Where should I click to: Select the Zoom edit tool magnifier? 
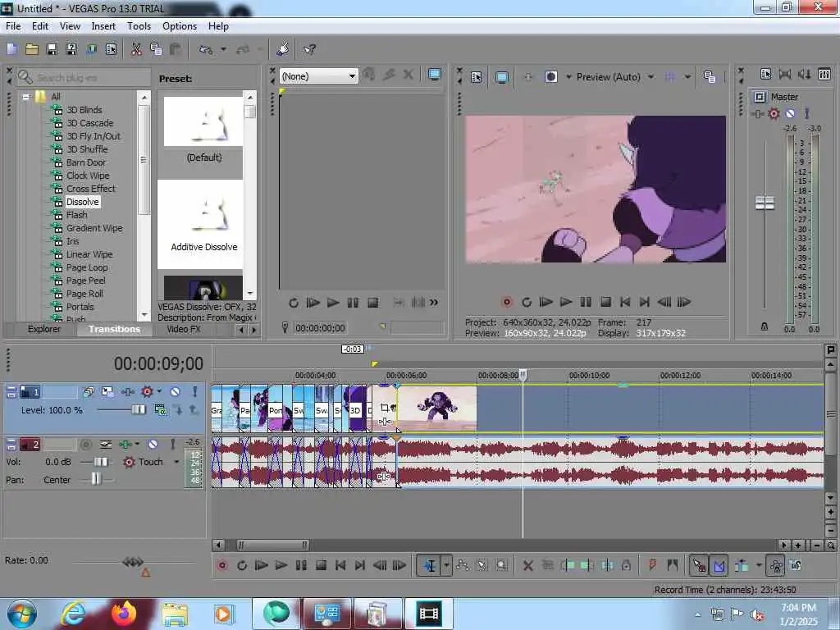click(x=501, y=565)
